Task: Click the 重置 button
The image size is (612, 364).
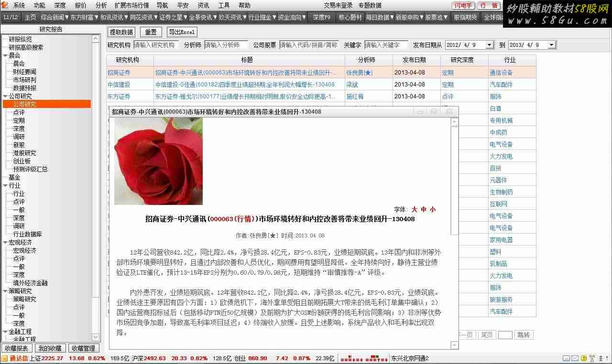Action: coord(151,32)
